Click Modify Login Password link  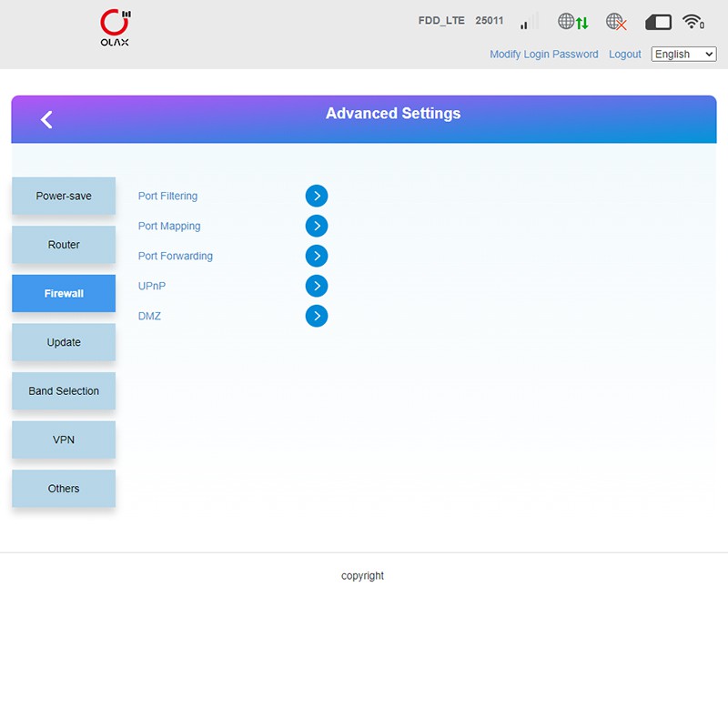click(543, 55)
